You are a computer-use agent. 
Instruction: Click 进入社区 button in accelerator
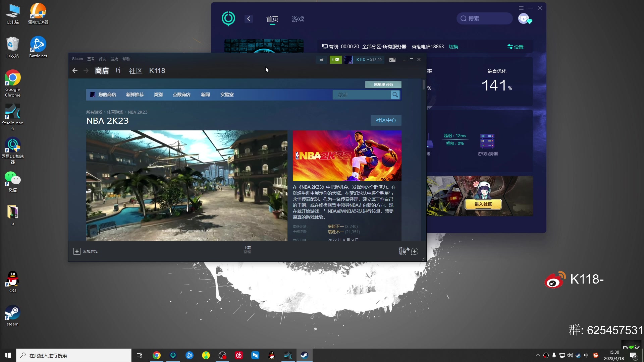coord(483,204)
